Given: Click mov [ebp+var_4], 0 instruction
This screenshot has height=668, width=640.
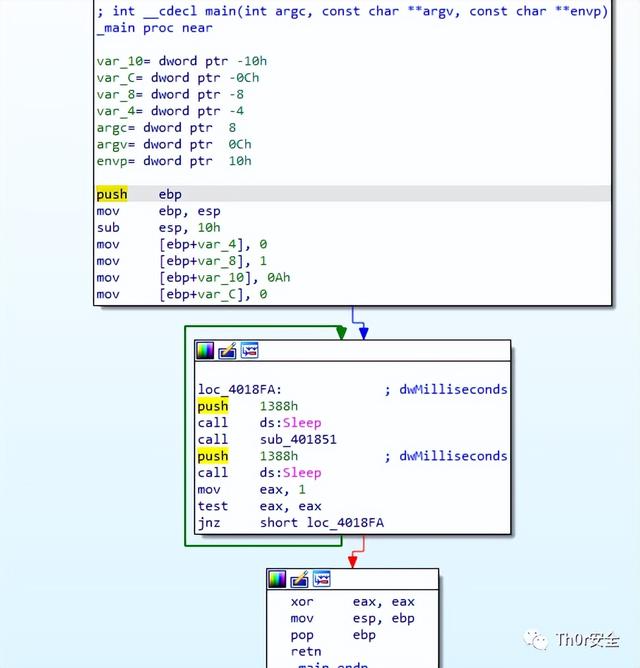Looking at the screenshot, I should point(182,244).
